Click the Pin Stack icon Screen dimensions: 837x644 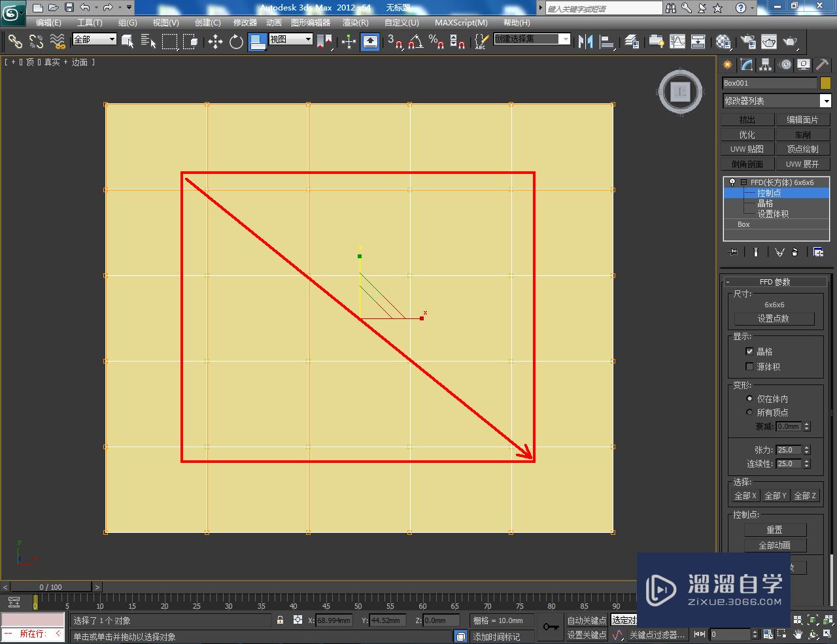point(733,252)
